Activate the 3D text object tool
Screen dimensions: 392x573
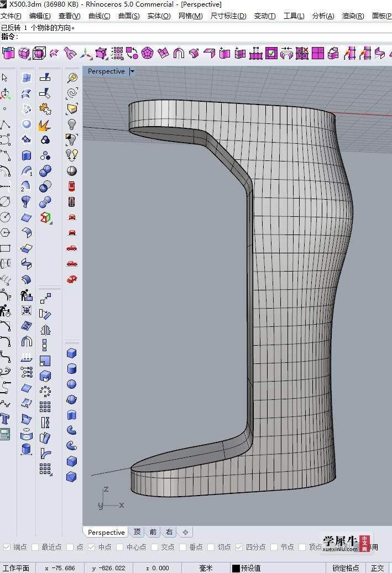5,419
